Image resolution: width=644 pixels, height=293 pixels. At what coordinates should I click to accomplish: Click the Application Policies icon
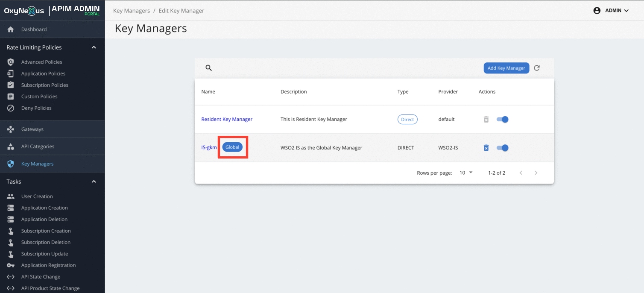(11, 73)
